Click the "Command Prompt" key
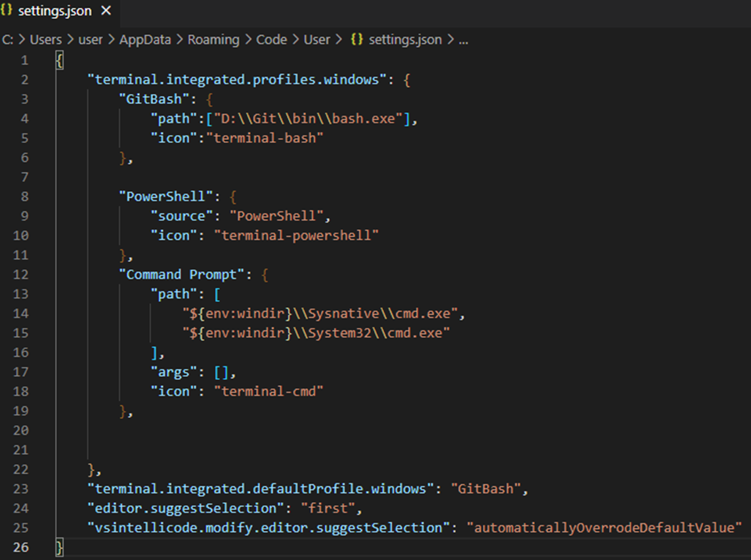 pyautogui.click(x=182, y=274)
